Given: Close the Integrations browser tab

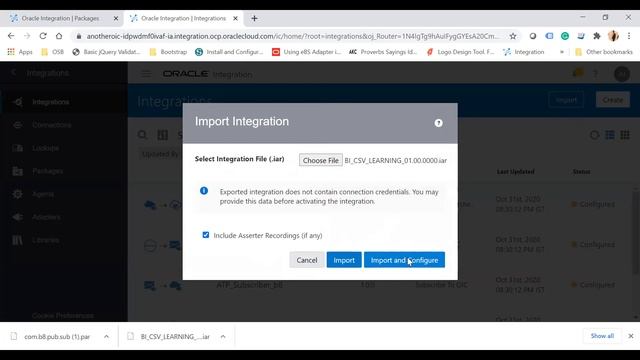Looking at the screenshot, I should coord(235,18).
